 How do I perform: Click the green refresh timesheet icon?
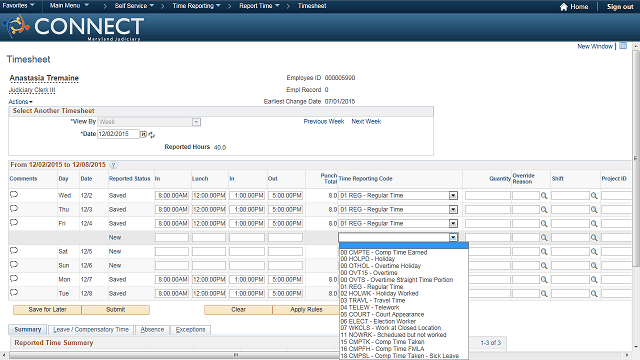[151, 135]
